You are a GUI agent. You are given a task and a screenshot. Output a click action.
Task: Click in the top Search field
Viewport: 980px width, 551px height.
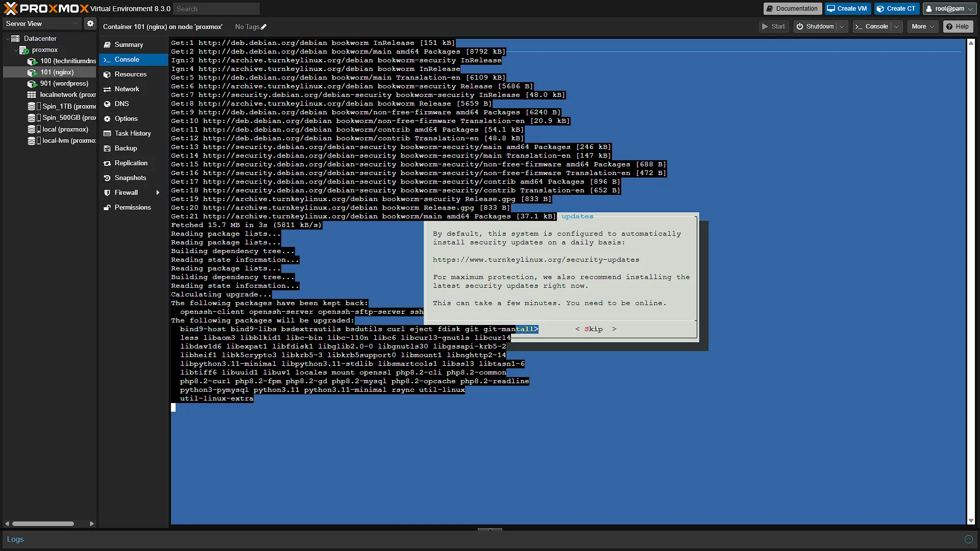point(216,9)
